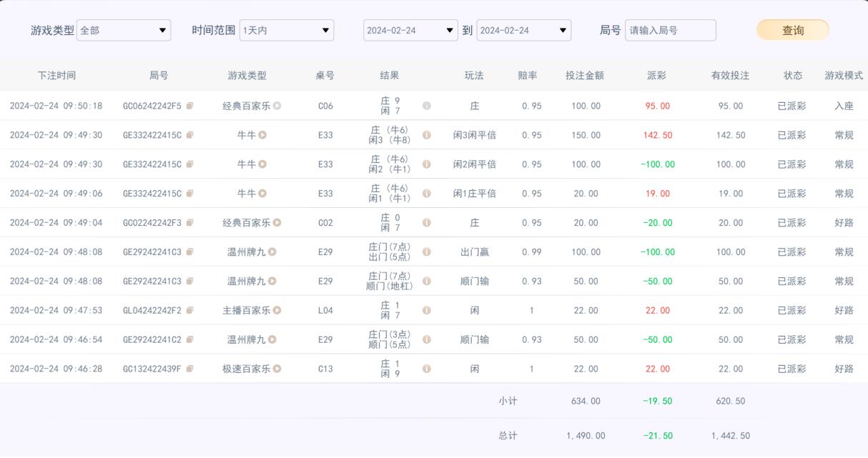Click the 总计 payout value -21.50
This screenshot has height=458, width=868.
click(x=657, y=436)
